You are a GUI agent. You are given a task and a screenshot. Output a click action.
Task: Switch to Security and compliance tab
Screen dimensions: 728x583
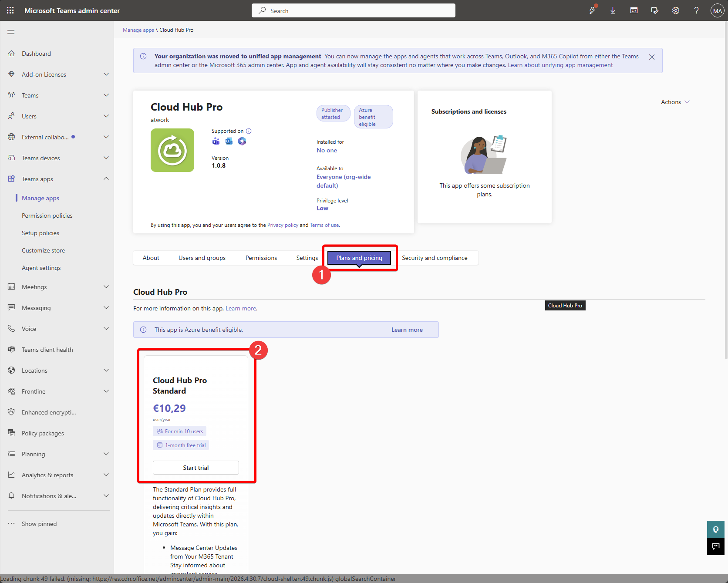(x=435, y=258)
